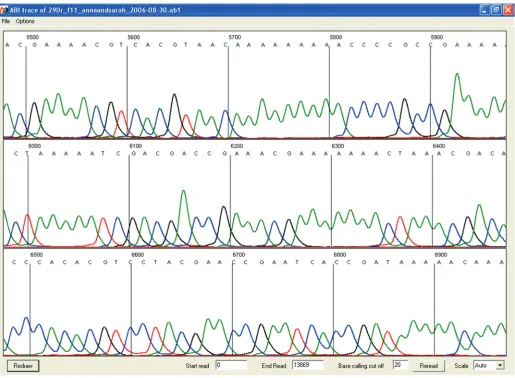515x378 pixels.
Task: Click the 6600 position label
Action: coord(138,255)
